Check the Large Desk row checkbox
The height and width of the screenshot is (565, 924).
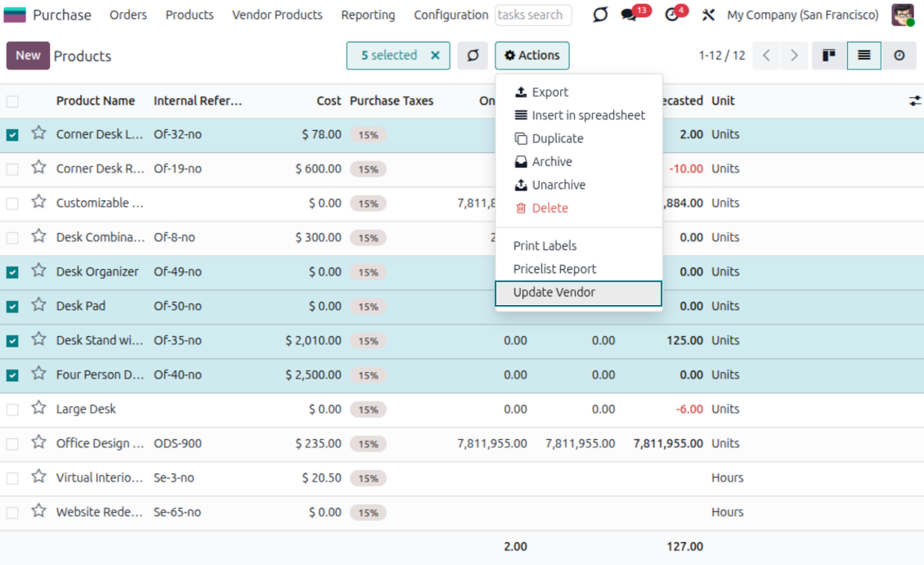pyautogui.click(x=12, y=410)
